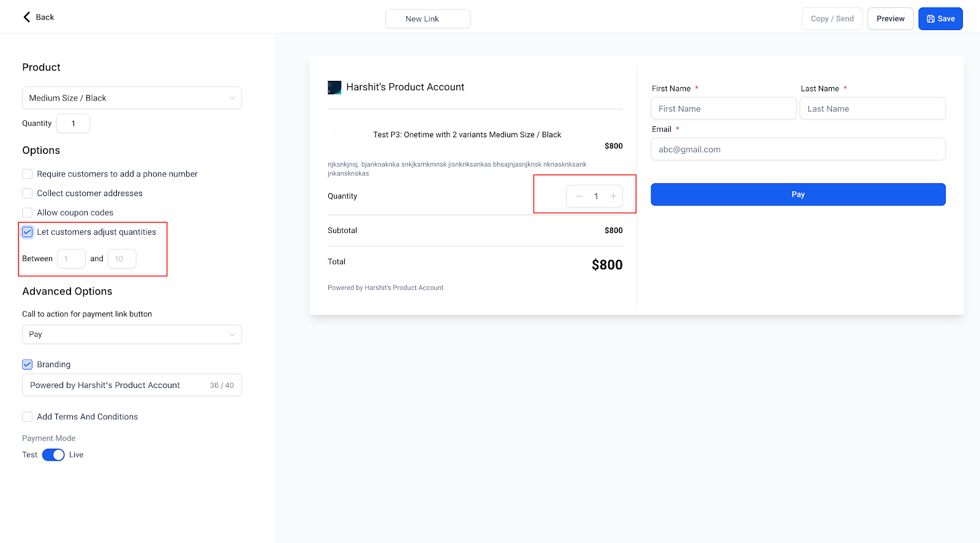
Task: Click the blue Pay button
Action: (x=798, y=194)
